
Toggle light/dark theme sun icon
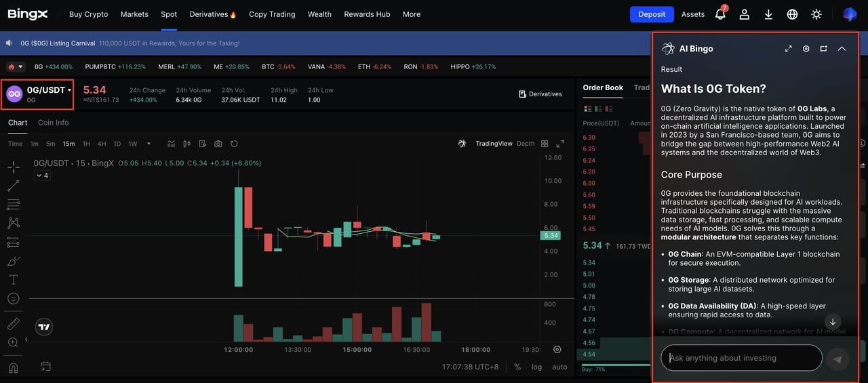[x=816, y=14]
